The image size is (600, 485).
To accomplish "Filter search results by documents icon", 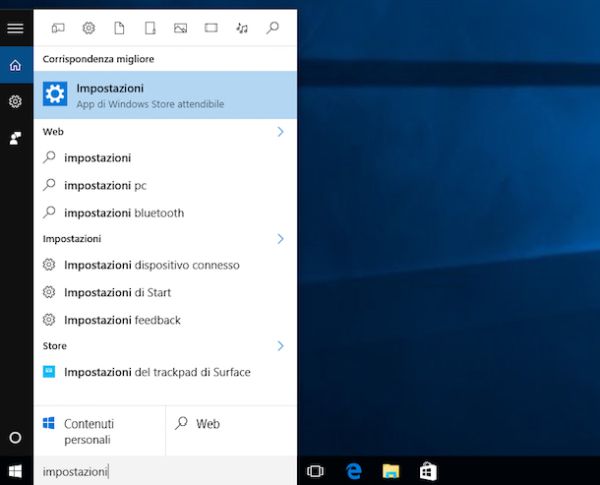I will point(119,28).
